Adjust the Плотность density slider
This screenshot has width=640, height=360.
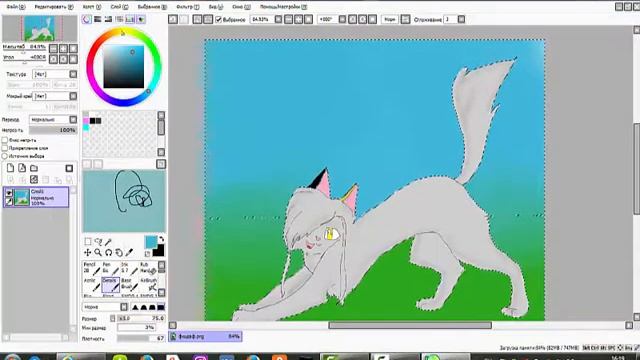pos(141,338)
